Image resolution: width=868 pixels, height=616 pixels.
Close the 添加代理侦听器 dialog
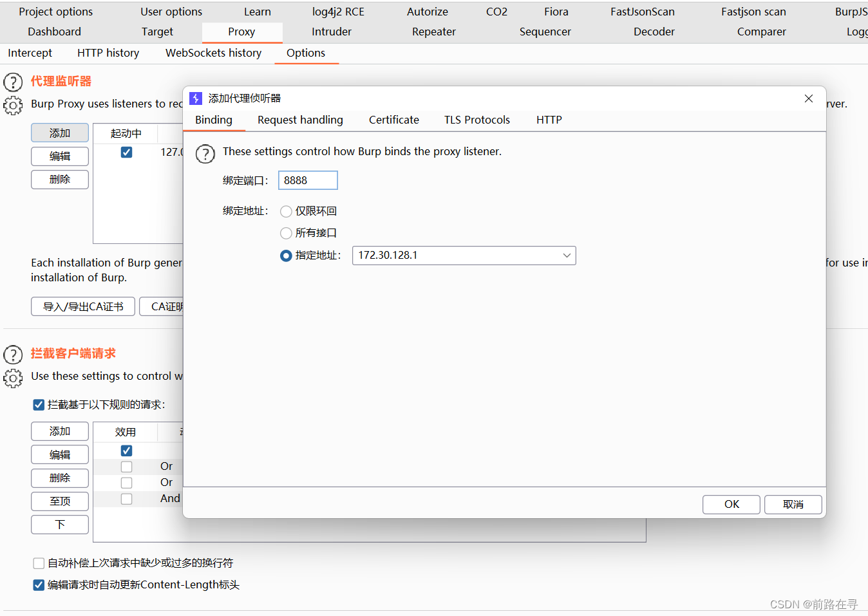coord(809,98)
